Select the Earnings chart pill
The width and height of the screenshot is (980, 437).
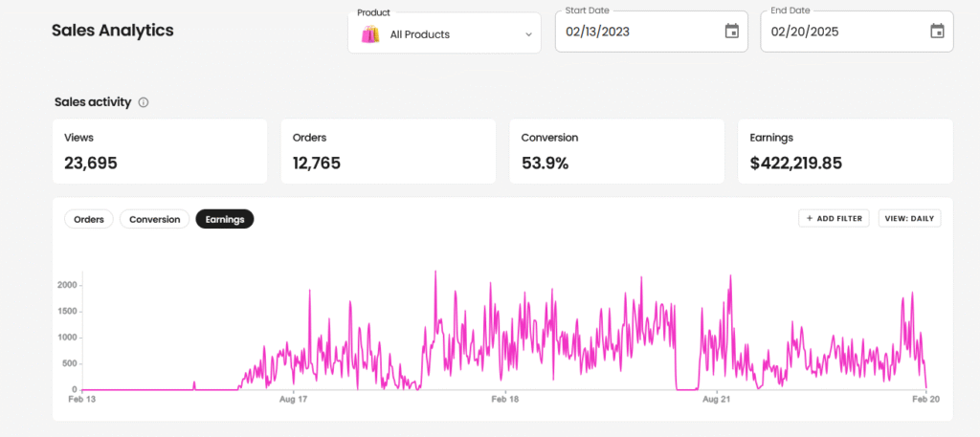click(x=224, y=219)
